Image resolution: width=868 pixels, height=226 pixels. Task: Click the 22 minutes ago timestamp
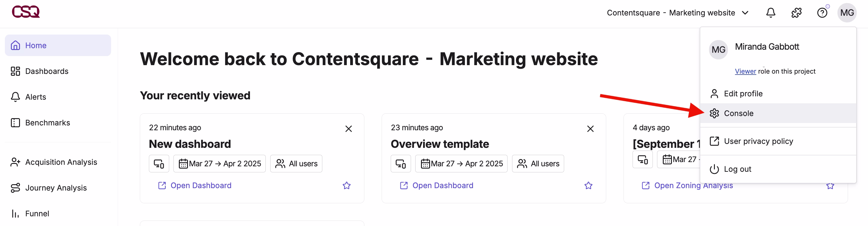175,128
